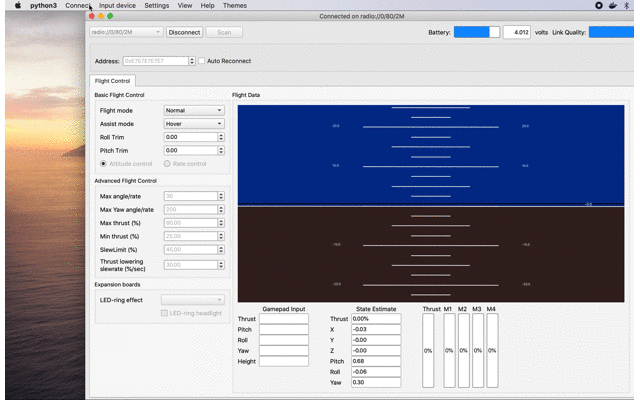Switch to the Flight Control tab
Image resolution: width=640 pixels, height=400 pixels.
(111, 81)
